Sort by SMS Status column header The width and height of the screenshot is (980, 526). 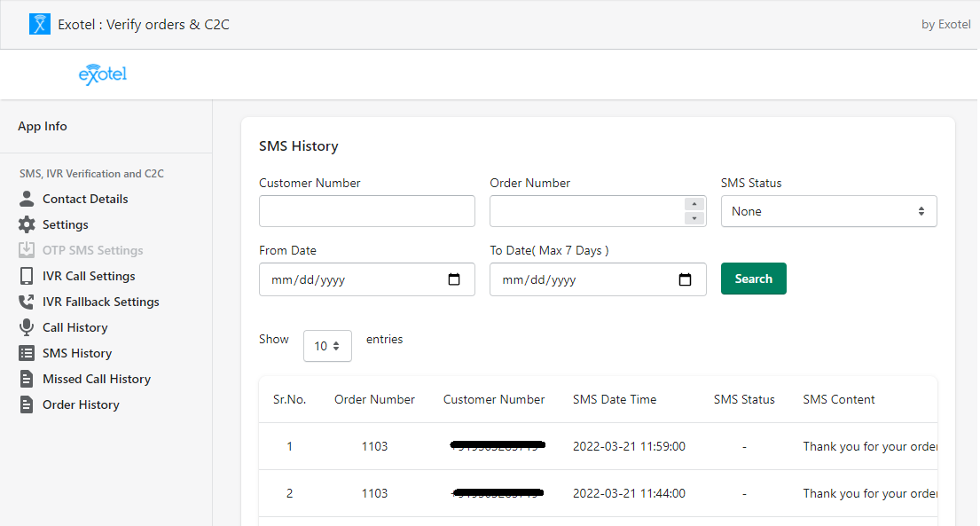click(x=744, y=400)
